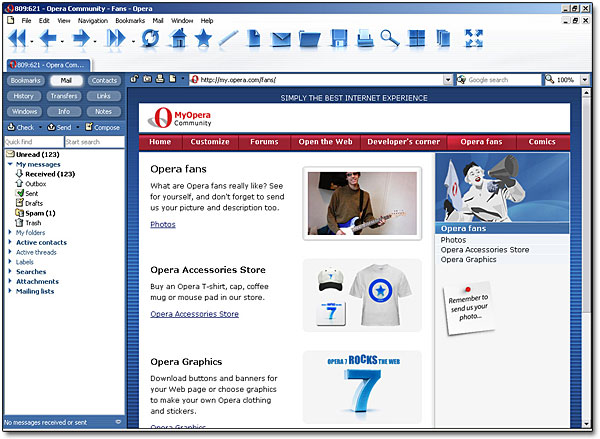This screenshot has width=600, height=439.
Task: Click the Forums navigation item
Action: [x=264, y=142]
